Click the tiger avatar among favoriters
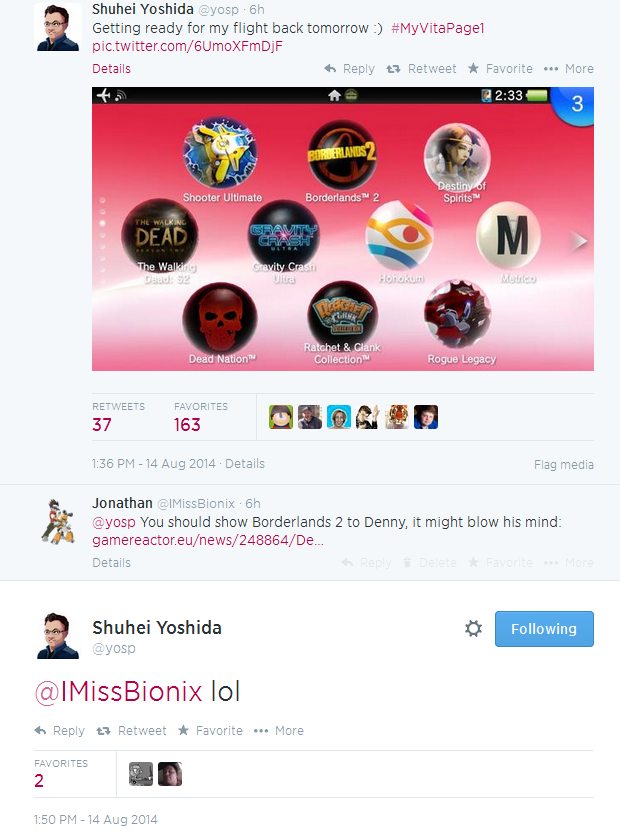 [x=397, y=417]
